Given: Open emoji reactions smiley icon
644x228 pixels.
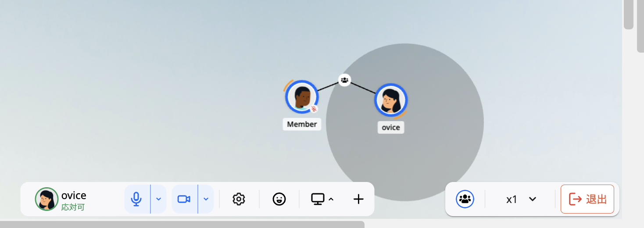Looking at the screenshot, I should 279,199.
